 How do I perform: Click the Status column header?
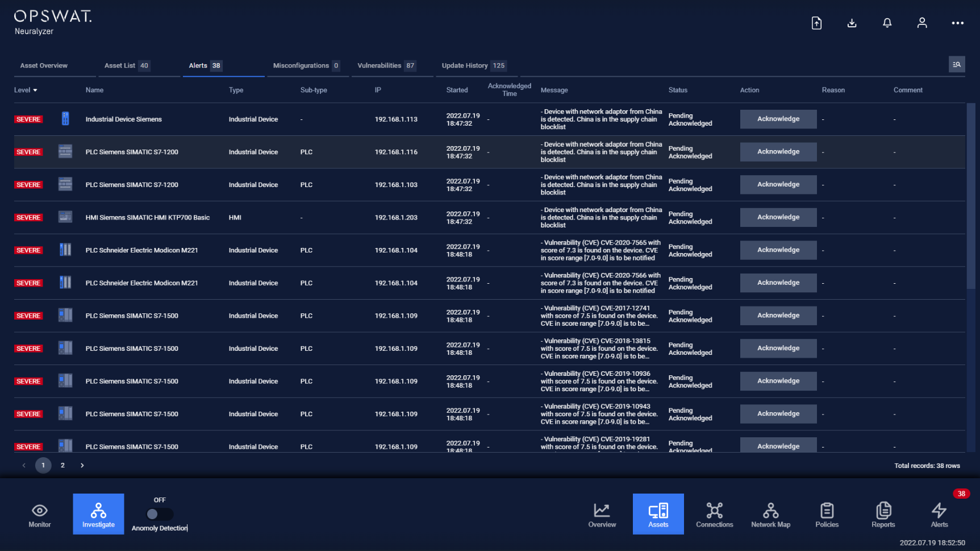tap(678, 90)
